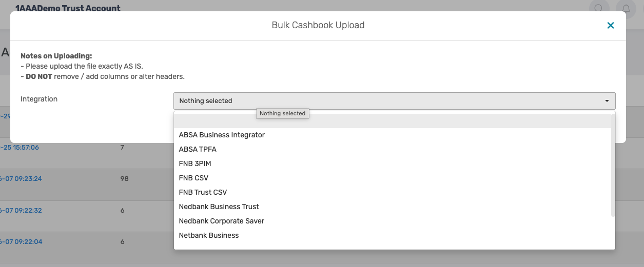Open search icon in page header

[599, 9]
